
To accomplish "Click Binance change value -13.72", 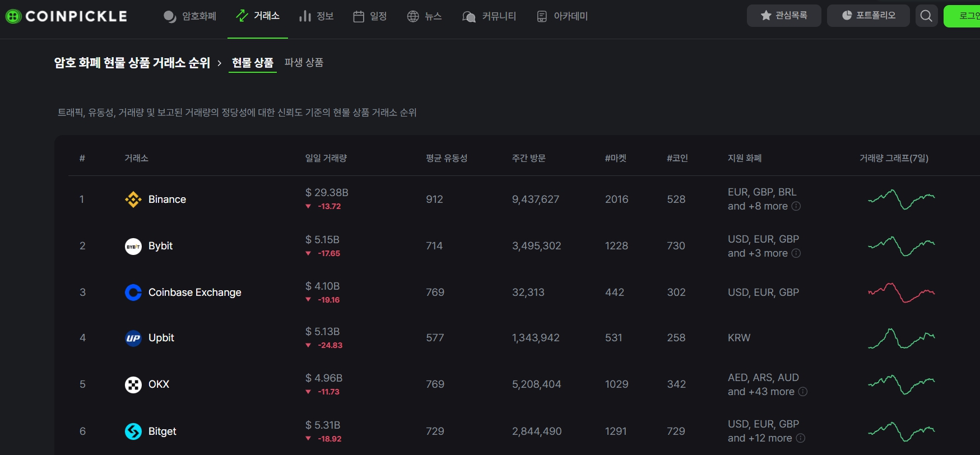I will pos(329,206).
